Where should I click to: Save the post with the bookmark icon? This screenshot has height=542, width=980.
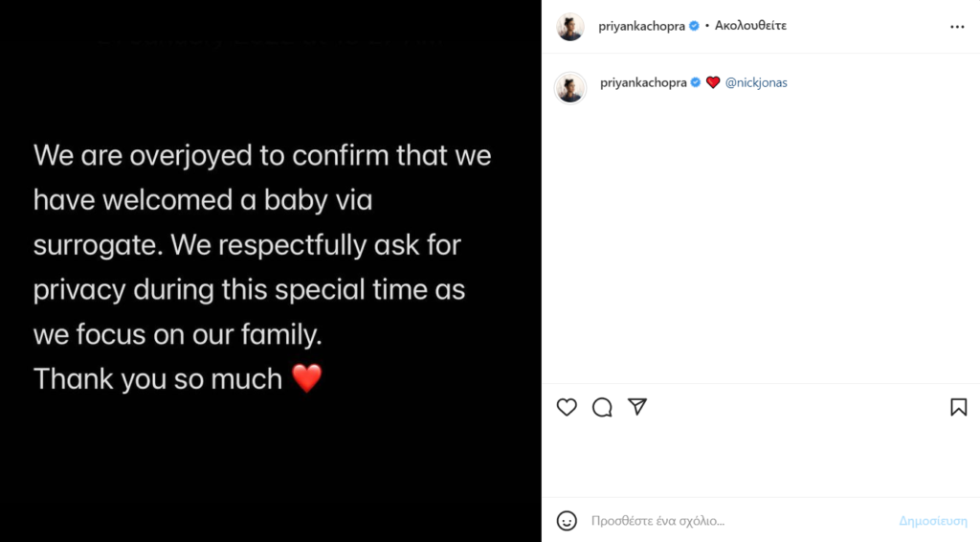[x=958, y=407]
